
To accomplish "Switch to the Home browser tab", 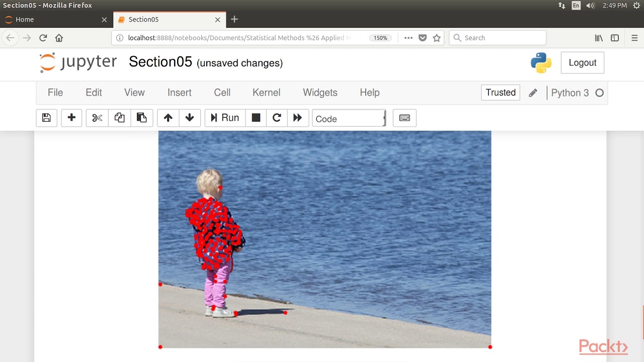I will (x=55, y=20).
